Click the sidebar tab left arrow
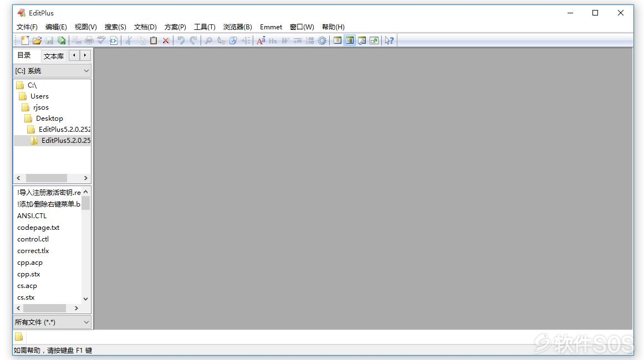The height and width of the screenshot is (360, 644). point(74,55)
